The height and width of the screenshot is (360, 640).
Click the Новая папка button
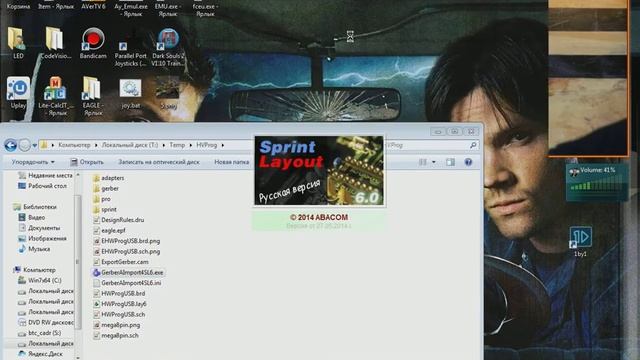click(x=231, y=162)
